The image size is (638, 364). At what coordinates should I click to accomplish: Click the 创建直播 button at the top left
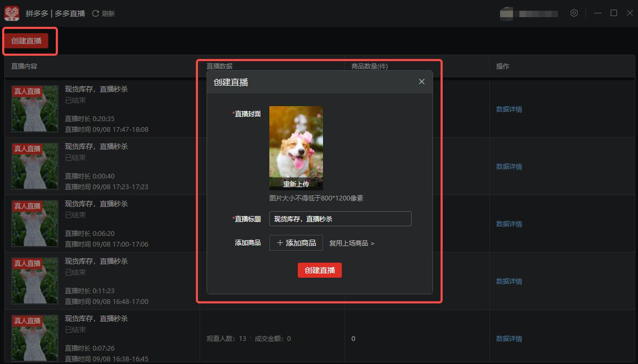(26, 41)
